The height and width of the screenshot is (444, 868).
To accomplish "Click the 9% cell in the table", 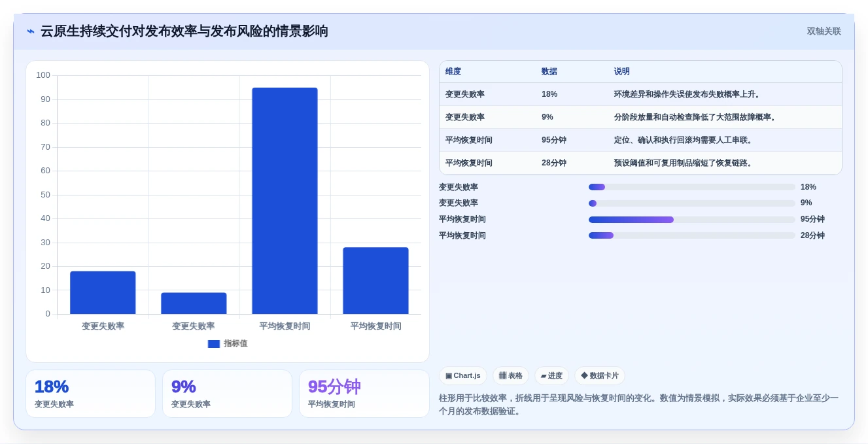I will pyautogui.click(x=547, y=117).
